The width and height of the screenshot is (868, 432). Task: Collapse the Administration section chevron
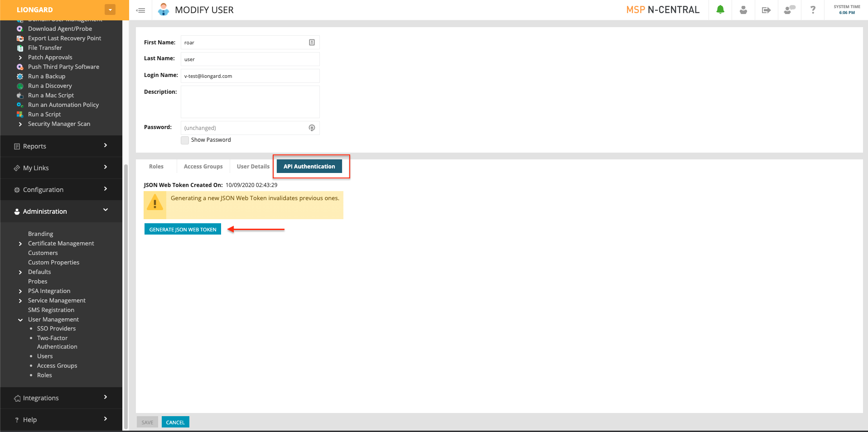click(x=106, y=210)
